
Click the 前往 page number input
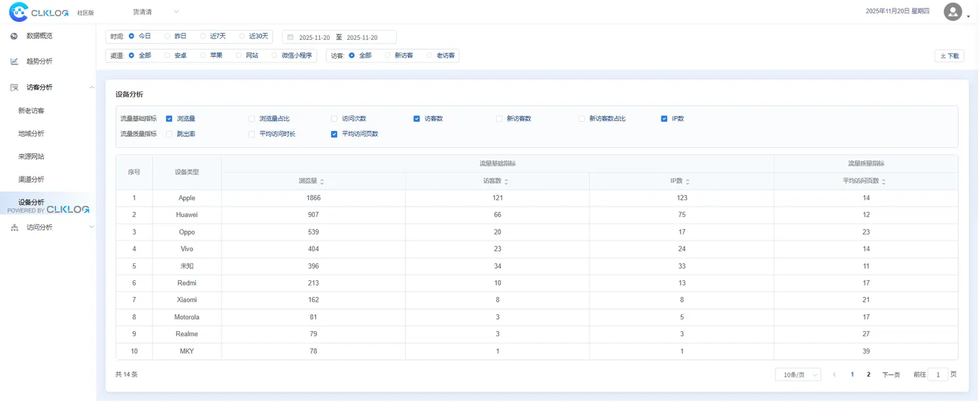coord(938,375)
